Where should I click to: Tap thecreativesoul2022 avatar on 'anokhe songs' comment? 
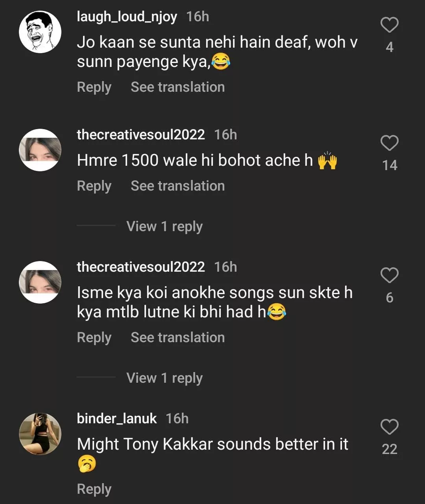[x=40, y=282]
